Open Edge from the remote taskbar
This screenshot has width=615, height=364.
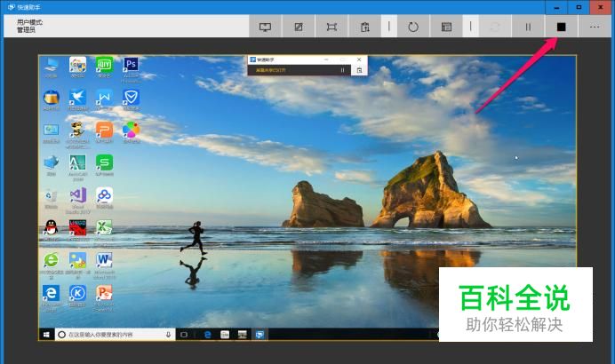click(208, 334)
